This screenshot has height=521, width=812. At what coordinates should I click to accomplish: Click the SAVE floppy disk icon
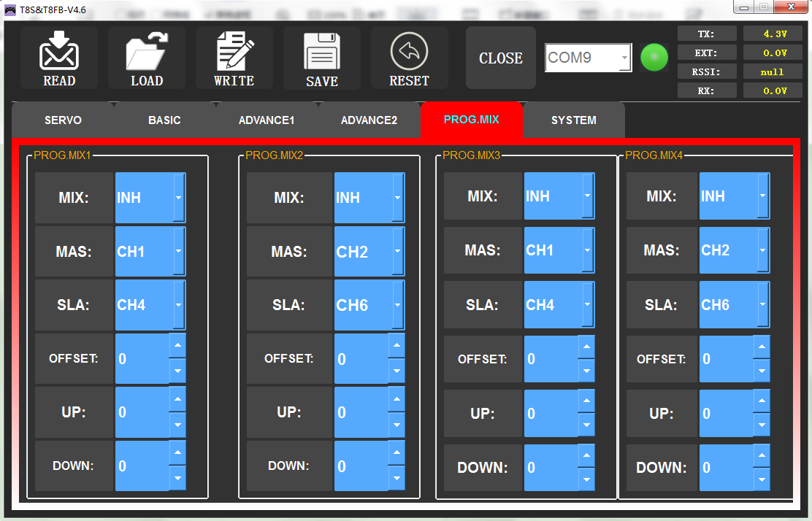[x=322, y=54]
